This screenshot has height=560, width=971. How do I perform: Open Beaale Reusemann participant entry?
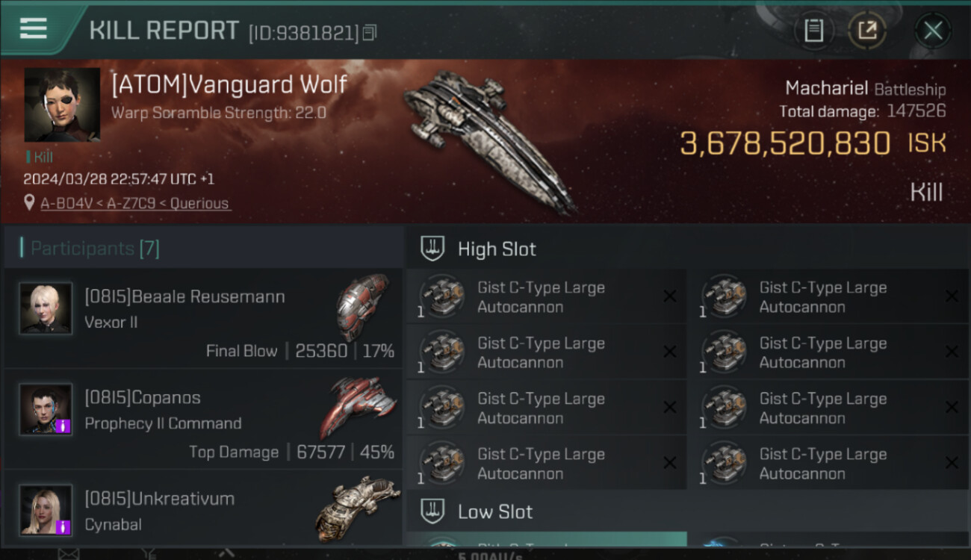(203, 318)
